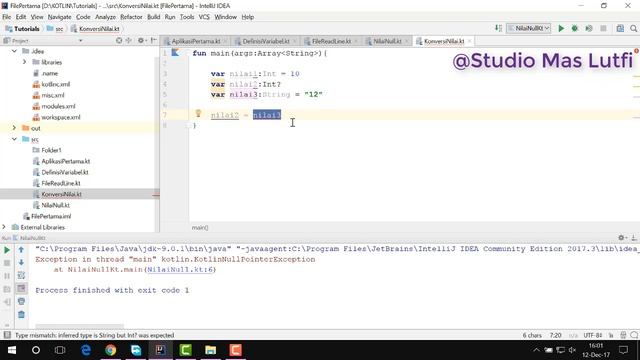The height and width of the screenshot is (360, 640).
Task: Click the Exit icon in Run panel sidebar
Action: [x=7, y=302]
